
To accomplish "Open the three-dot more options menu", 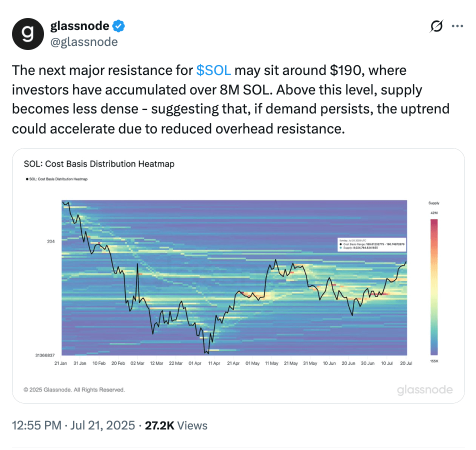I will pos(457,26).
